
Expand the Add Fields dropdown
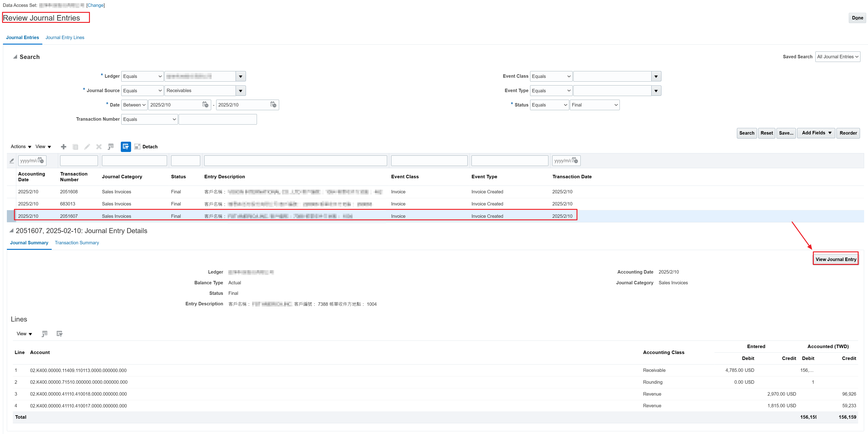[x=816, y=133]
